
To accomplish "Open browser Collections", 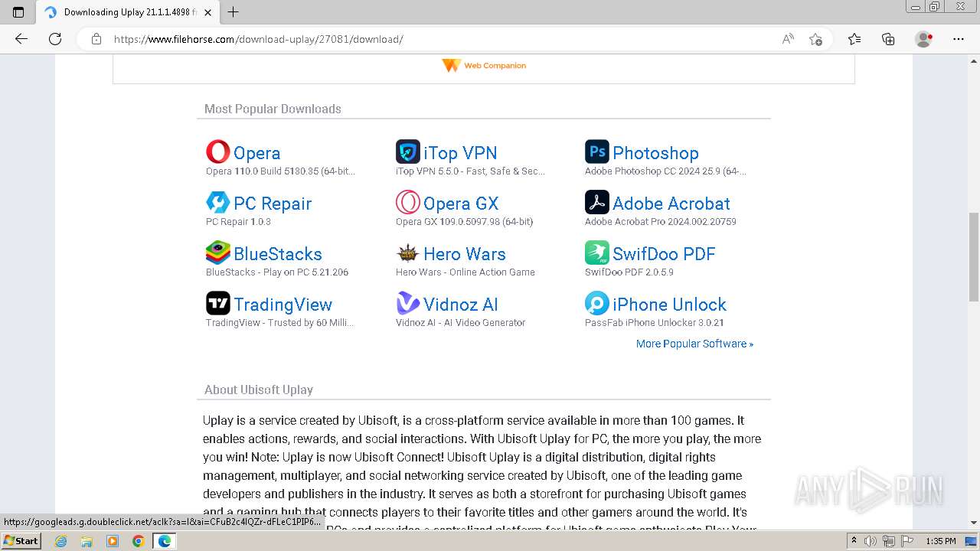I will [x=888, y=39].
